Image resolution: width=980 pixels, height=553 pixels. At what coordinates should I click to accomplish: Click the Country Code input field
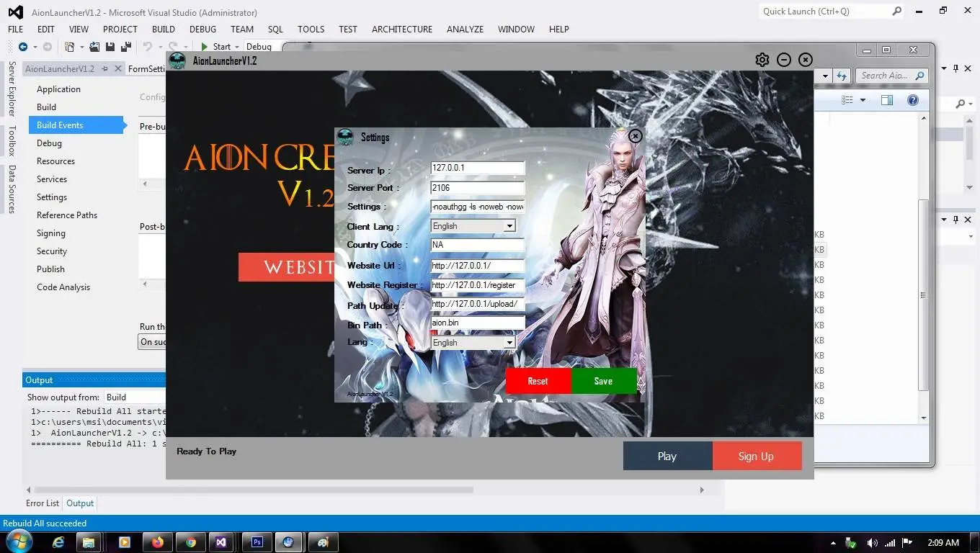click(477, 245)
